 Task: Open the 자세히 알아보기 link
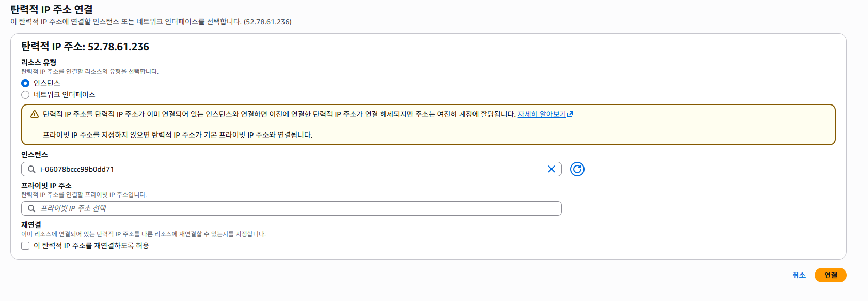point(542,114)
